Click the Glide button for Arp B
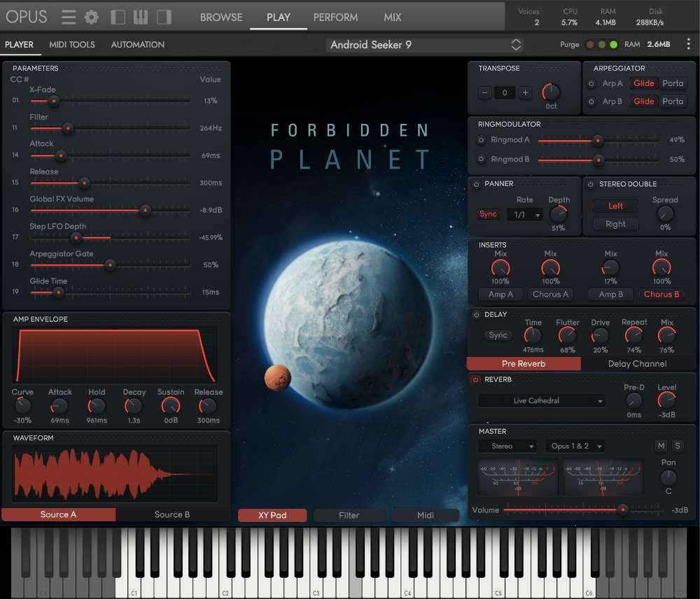 (x=644, y=101)
